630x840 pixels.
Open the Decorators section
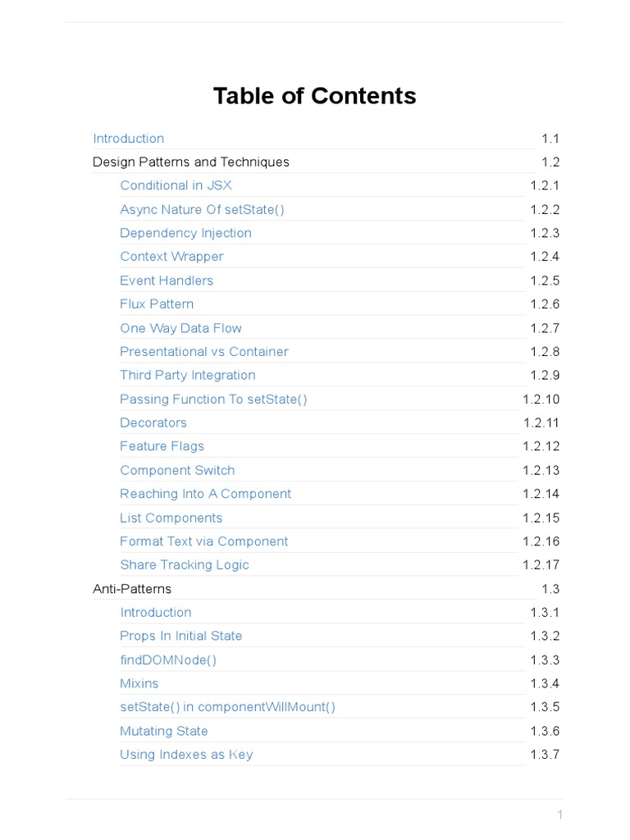(153, 423)
